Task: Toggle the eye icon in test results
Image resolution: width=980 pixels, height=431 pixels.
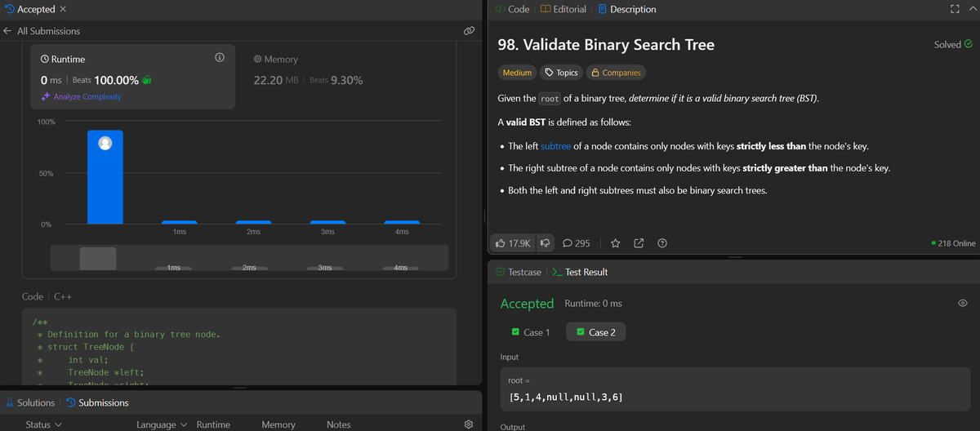Action: coord(963,303)
